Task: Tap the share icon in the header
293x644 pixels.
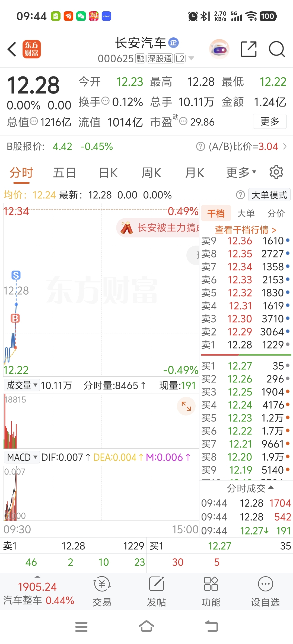Action: pyautogui.click(x=249, y=49)
